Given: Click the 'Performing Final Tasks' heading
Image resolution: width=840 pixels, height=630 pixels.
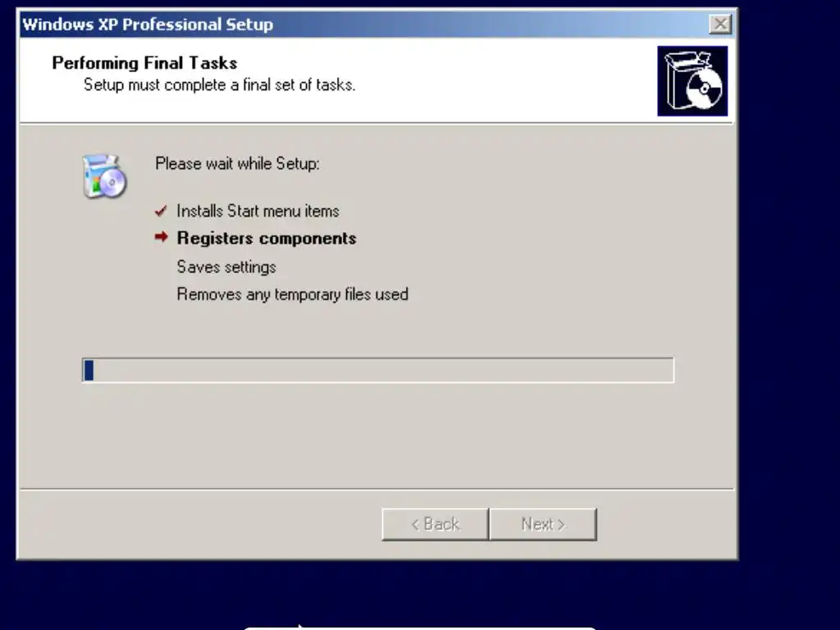Looking at the screenshot, I should click(x=144, y=63).
